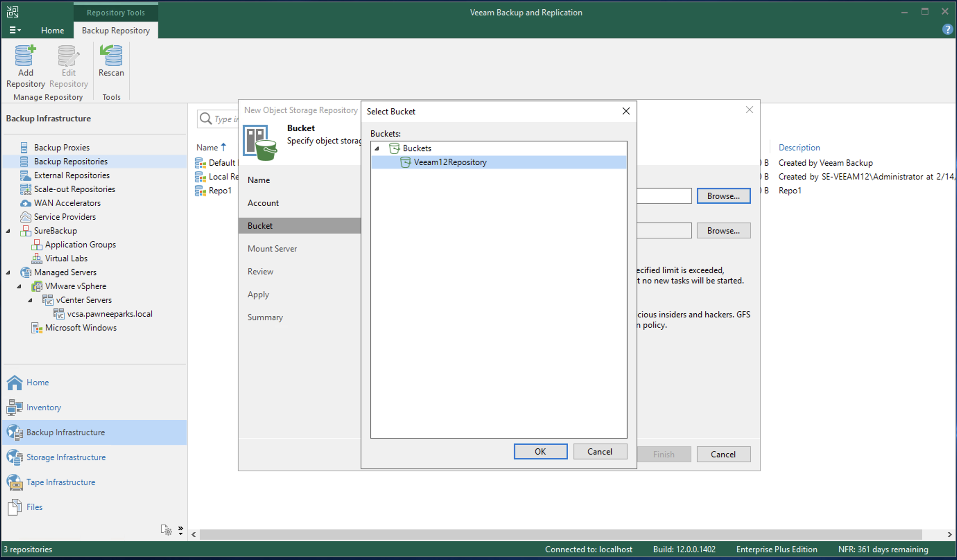
Task: Confirm bucket selection with OK
Action: [x=541, y=452]
